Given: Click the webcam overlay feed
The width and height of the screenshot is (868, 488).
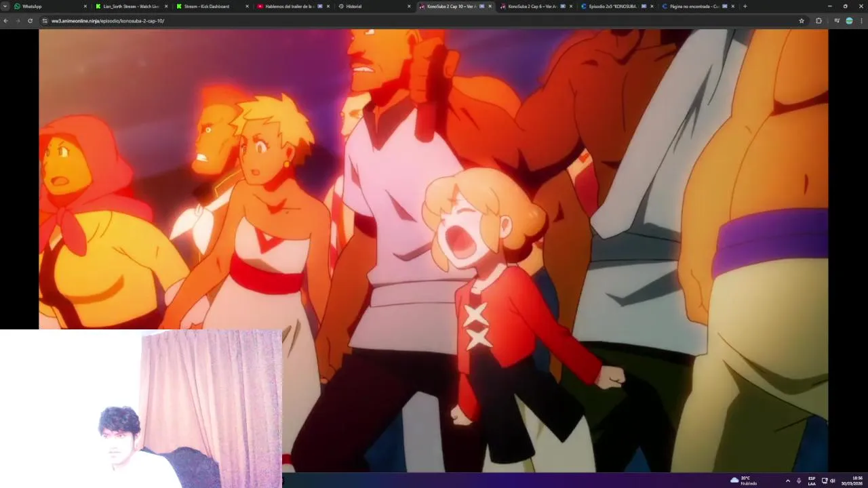Looking at the screenshot, I should click(x=141, y=409).
